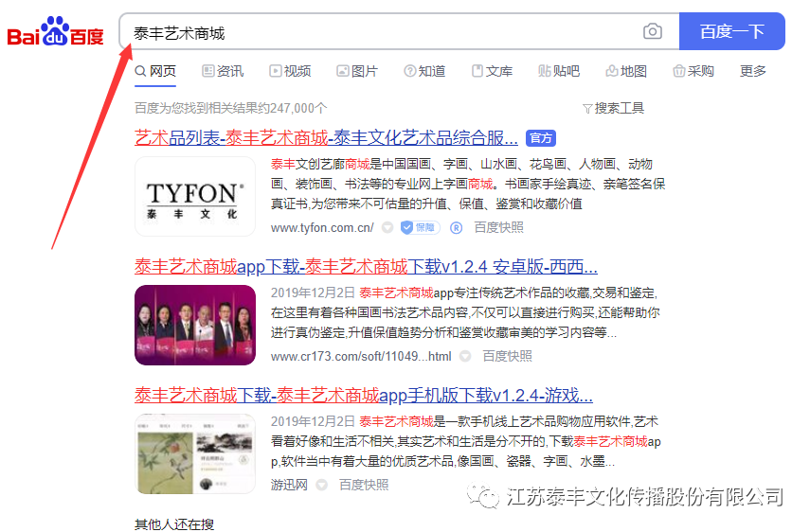Viewport: 810px width, 532px height.
Task: Open 百度快照 for 游迅网 result
Action: click(x=364, y=485)
